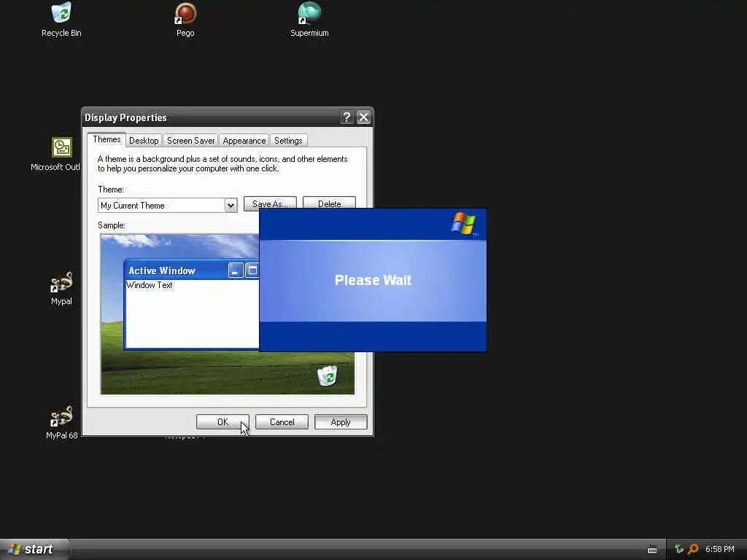This screenshot has width=747, height=560.
Task: Click the Active Window sample title bar
Action: (x=190, y=271)
